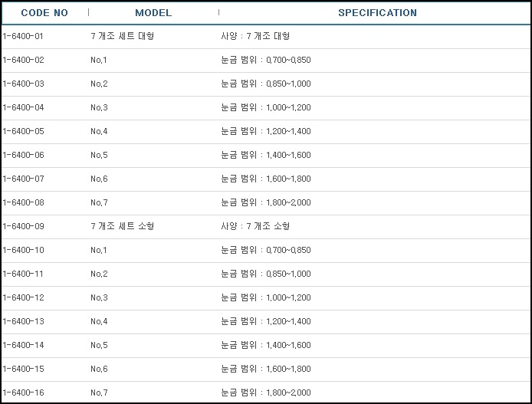532x404 pixels.
Task: Click No.7 in row 1-6400-08
Action: 99,202
